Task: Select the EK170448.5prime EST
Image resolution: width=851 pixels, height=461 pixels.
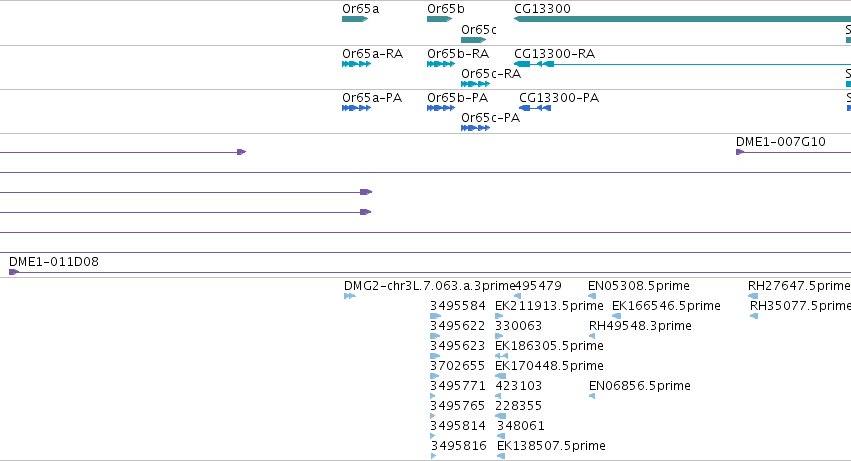Action: pos(500,376)
